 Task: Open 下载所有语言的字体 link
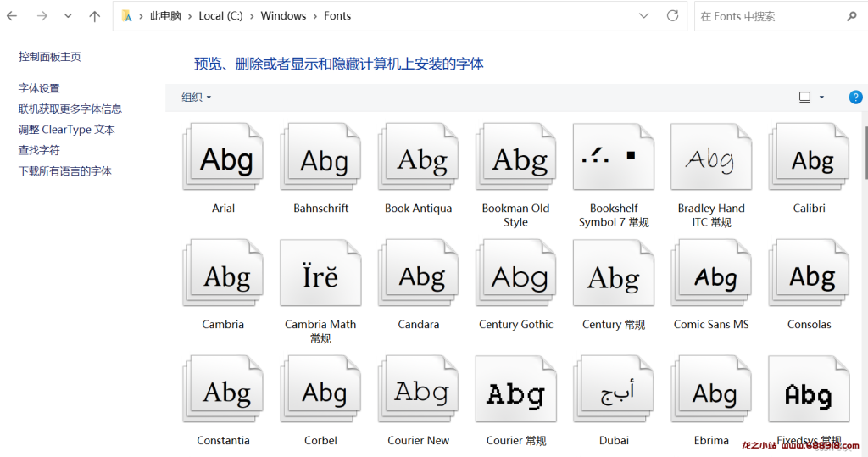point(64,171)
